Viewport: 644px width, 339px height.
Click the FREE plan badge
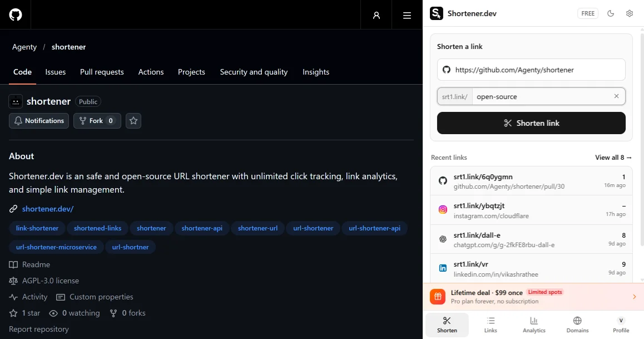coord(588,13)
